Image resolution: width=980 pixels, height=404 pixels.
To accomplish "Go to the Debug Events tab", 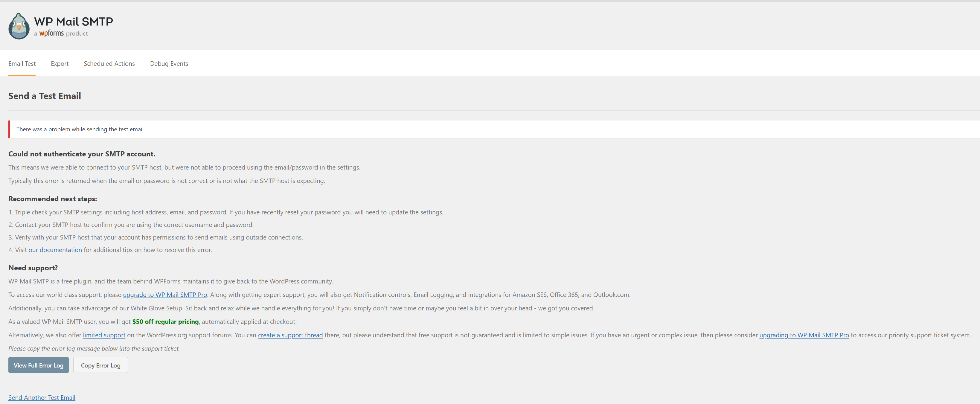I will pyautogui.click(x=169, y=63).
